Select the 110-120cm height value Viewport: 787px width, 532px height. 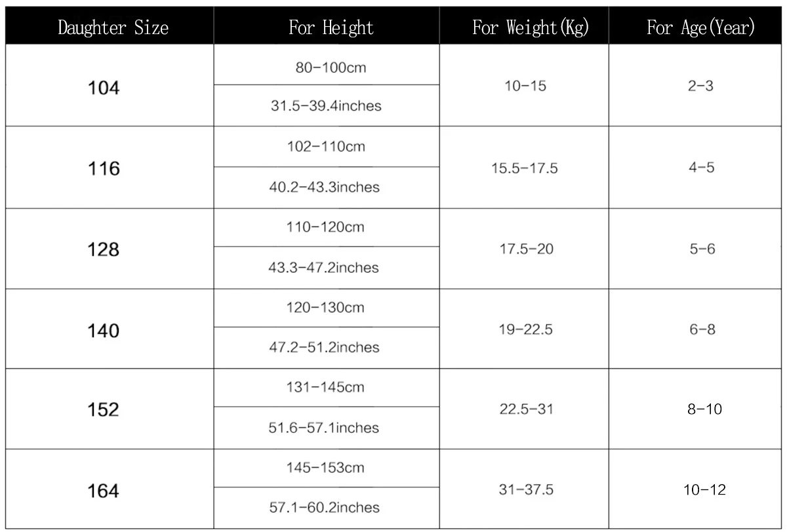(x=326, y=228)
